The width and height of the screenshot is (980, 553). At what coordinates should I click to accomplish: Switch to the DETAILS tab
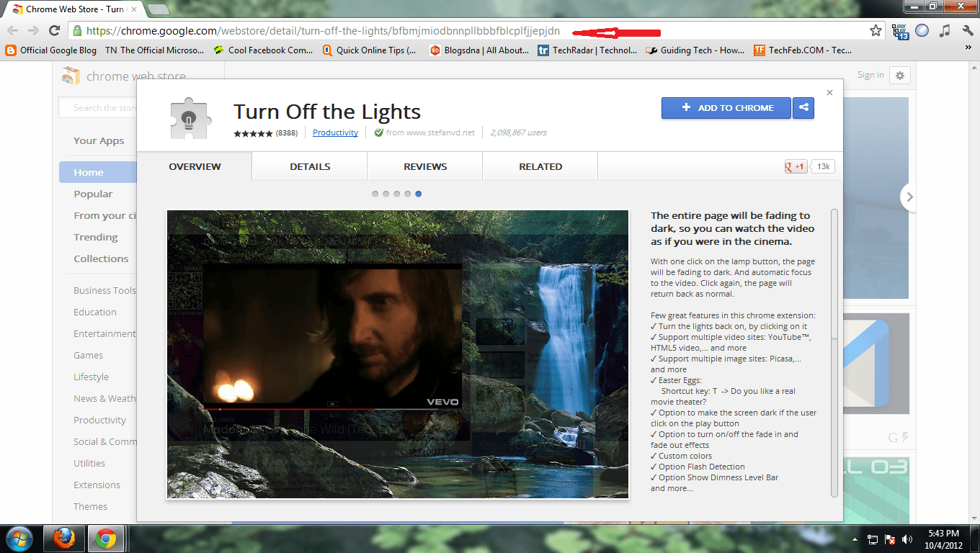[x=309, y=166]
